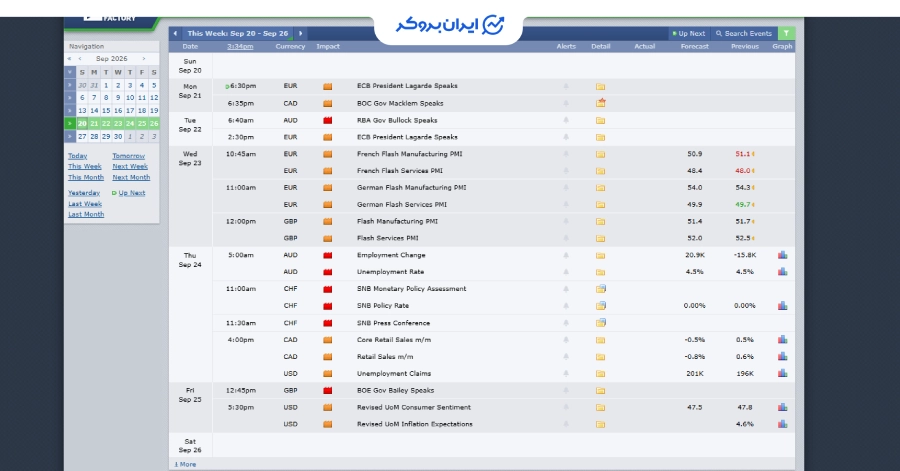The width and height of the screenshot is (900, 471).
Task: Select Sep 15 in mini calendar
Action: coord(106,111)
